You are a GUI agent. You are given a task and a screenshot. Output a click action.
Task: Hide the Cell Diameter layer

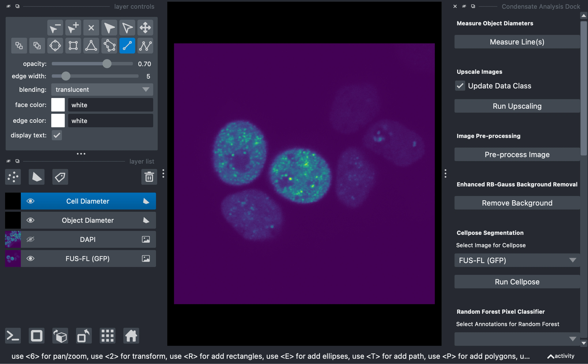[x=31, y=201]
